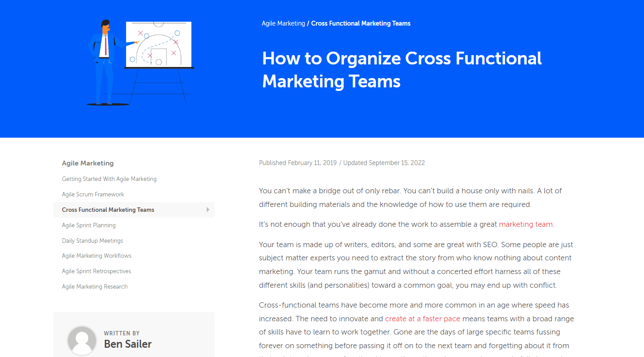Open Agile Marketing Research from the sidebar

tap(95, 287)
